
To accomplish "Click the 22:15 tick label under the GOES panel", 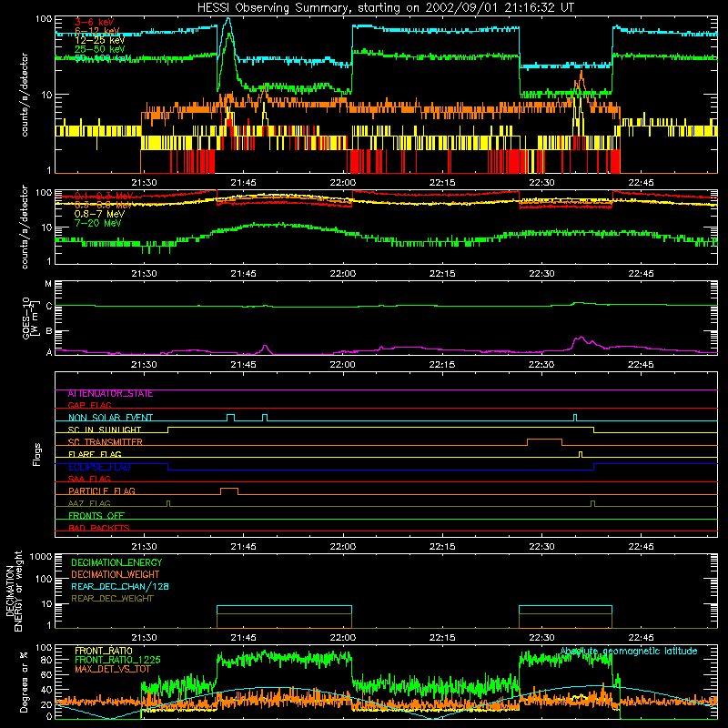I will point(442,365).
